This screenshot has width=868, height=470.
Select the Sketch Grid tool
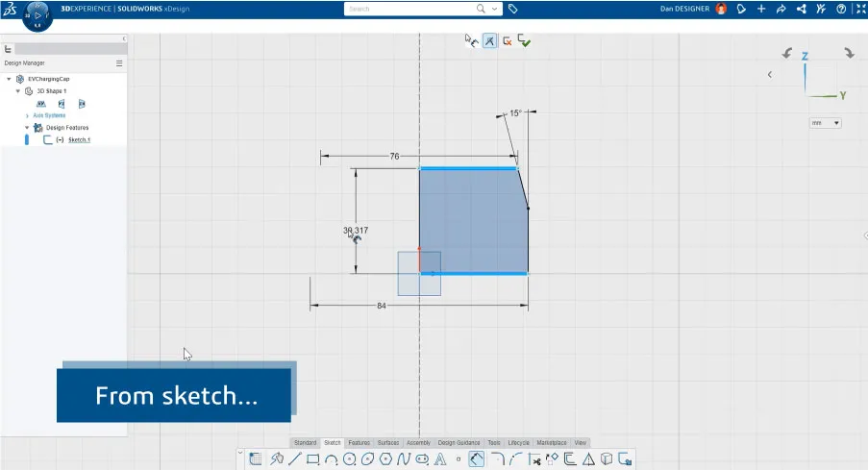255,458
